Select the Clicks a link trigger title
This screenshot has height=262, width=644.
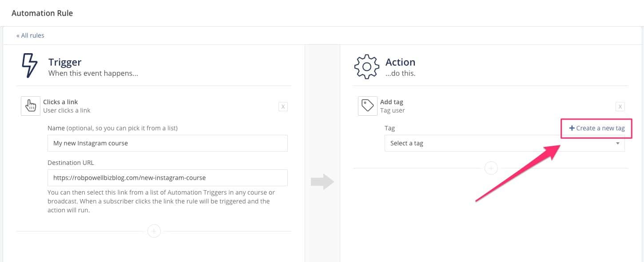tap(60, 102)
